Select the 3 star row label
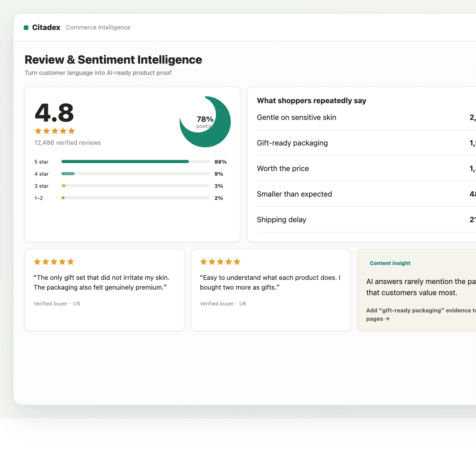Screen dimensions: 476x476 click(41, 186)
